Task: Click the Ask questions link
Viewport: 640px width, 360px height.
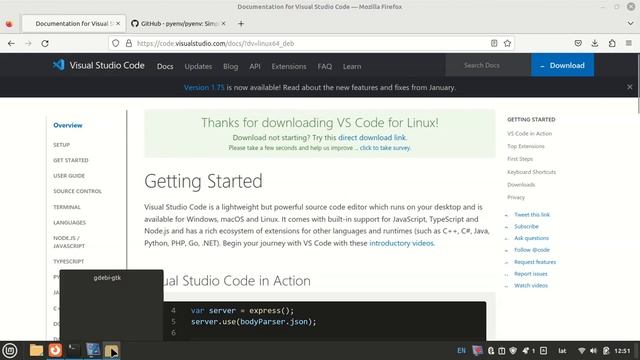Action: tap(531, 238)
